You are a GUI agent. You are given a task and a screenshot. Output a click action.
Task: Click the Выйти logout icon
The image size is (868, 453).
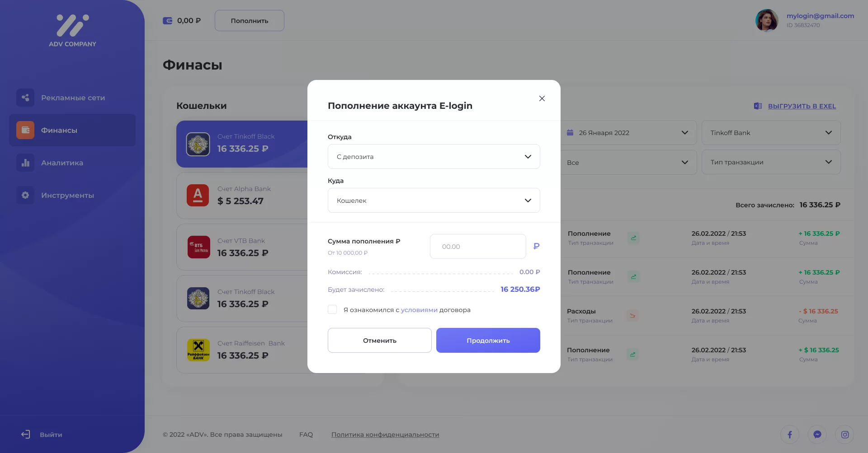click(x=26, y=434)
